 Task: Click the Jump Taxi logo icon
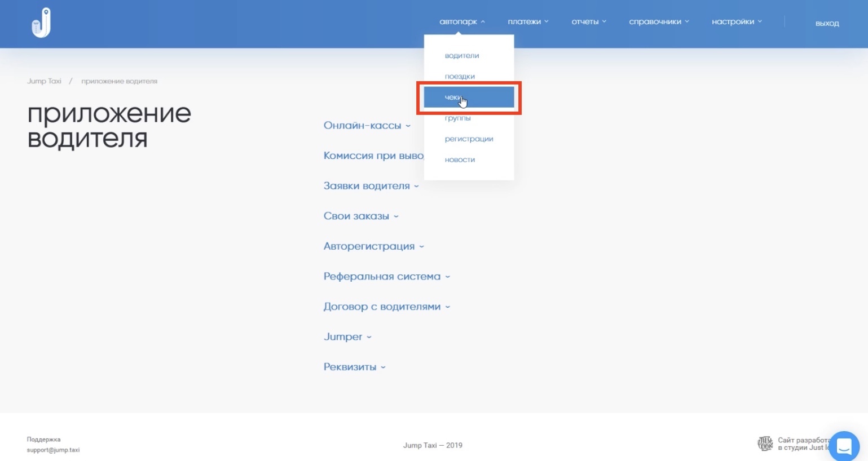pyautogui.click(x=41, y=23)
